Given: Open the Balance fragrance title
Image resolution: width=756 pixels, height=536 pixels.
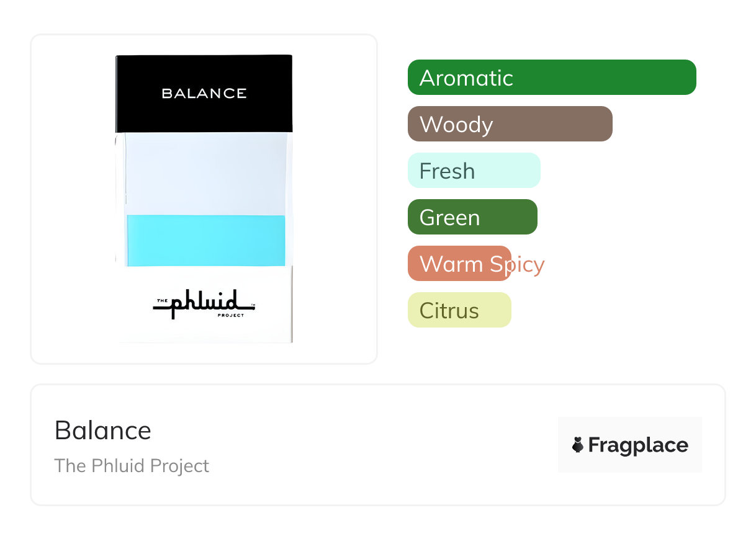Looking at the screenshot, I should point(103,431).
